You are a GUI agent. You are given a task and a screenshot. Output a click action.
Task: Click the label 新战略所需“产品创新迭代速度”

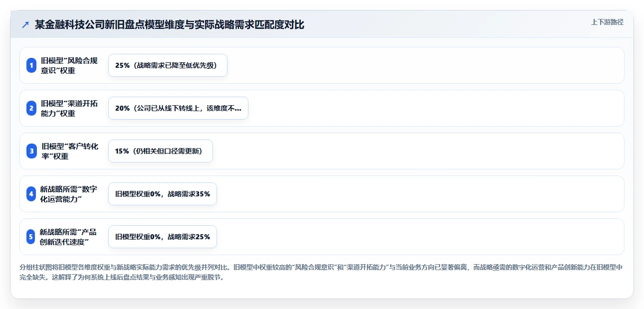tap(69, 237)
